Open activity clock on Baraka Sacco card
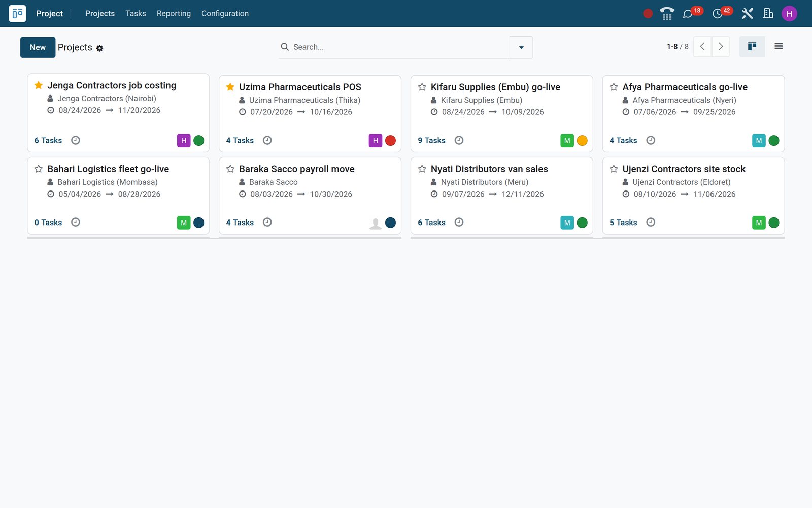812x508 pixels. pos(267,222)
